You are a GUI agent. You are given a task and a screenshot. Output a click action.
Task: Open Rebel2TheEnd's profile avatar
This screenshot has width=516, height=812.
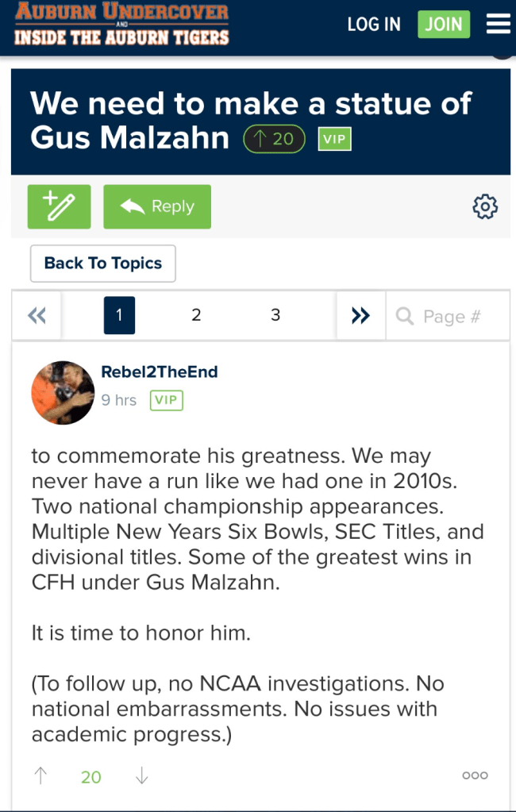[63, 392]
